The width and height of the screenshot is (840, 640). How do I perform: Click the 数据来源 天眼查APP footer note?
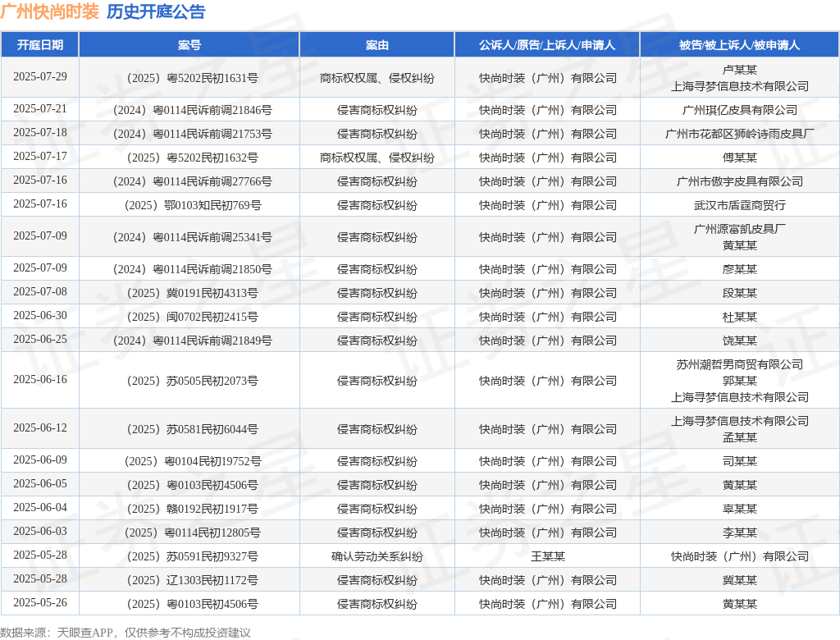coord(126,633)
